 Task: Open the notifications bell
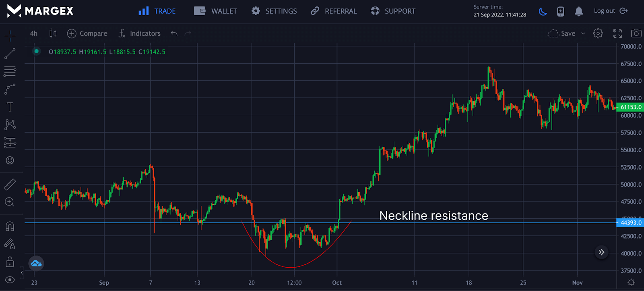(x=579, y=11)
